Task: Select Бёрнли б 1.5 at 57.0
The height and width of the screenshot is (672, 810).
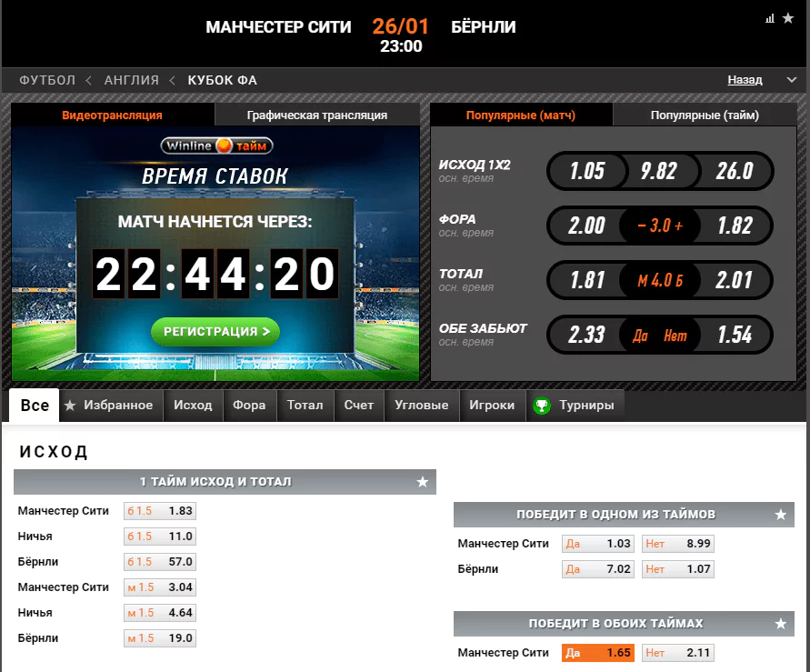Action: point(160,561)
